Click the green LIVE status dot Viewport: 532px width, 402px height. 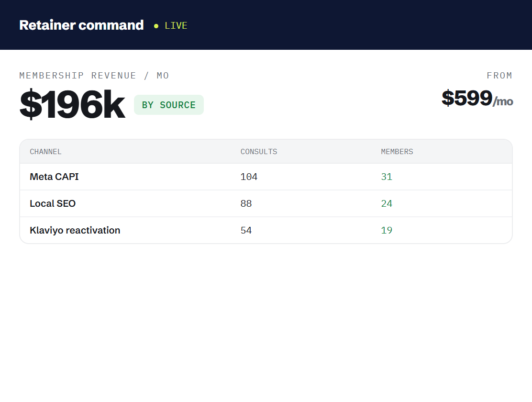point(156,26)
